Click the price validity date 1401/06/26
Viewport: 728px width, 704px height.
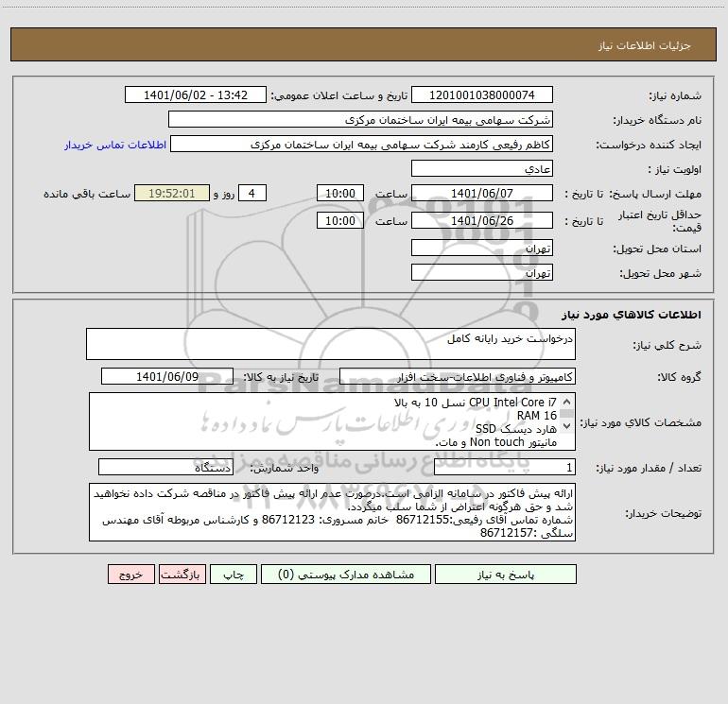482,220
